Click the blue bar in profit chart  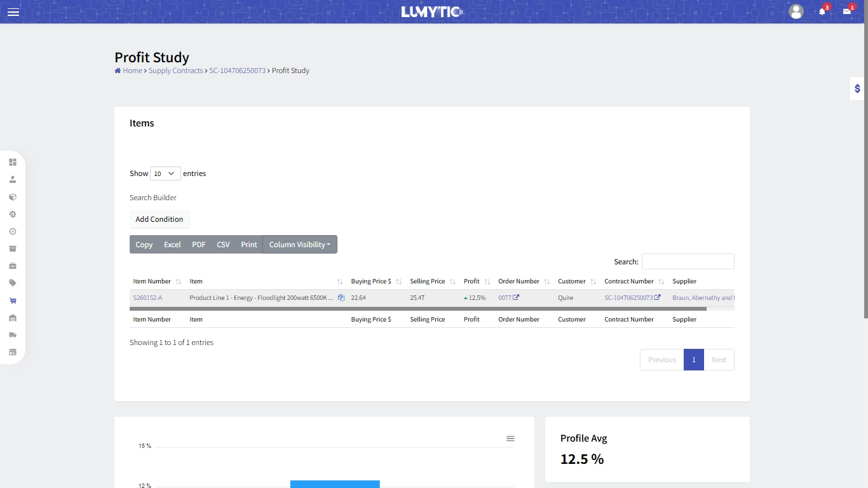tap(335, 484)
